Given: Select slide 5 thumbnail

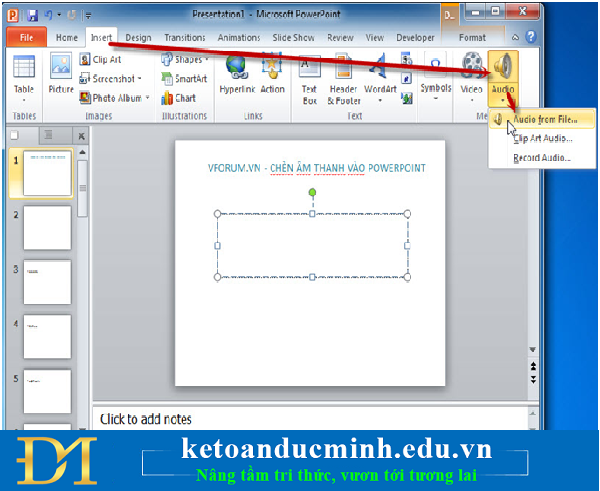Looking at the screenshot, I should pos(47,391).
